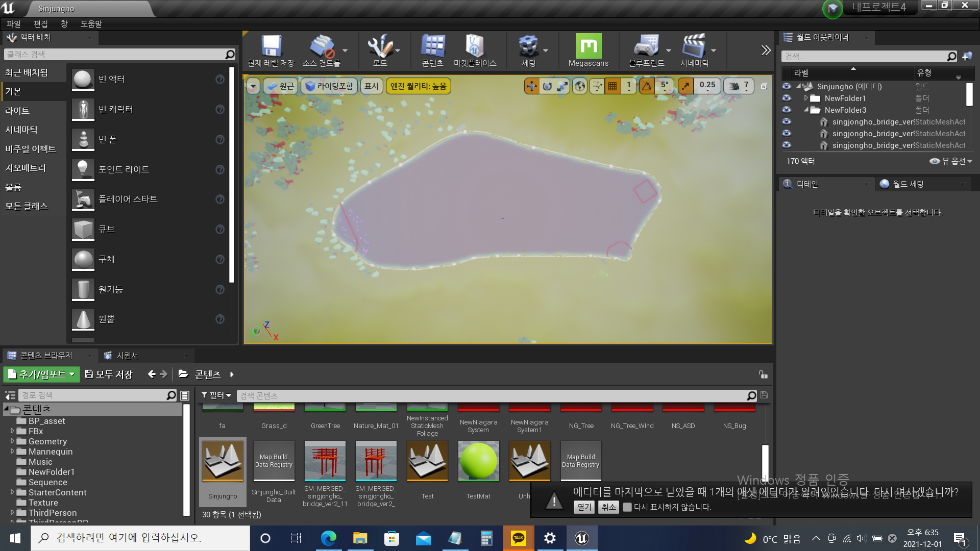Open the Blueprints toolbar icon
The width and height of the screenshot is (980, 551).
(646, 47)
